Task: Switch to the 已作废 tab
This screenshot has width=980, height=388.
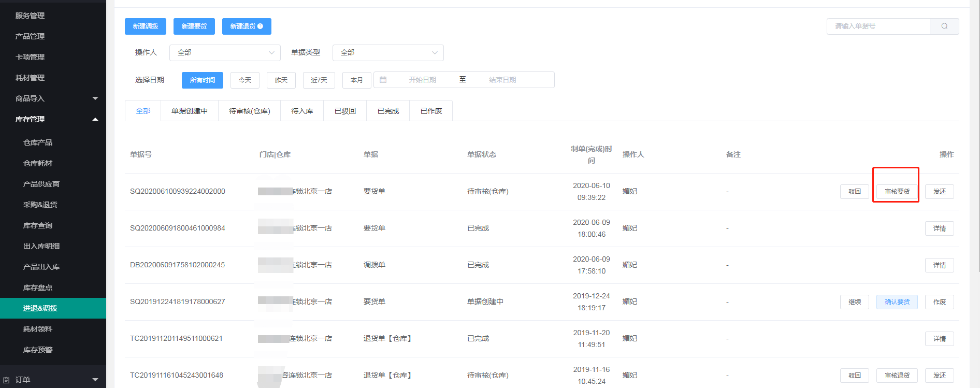Action: point(431,111)
